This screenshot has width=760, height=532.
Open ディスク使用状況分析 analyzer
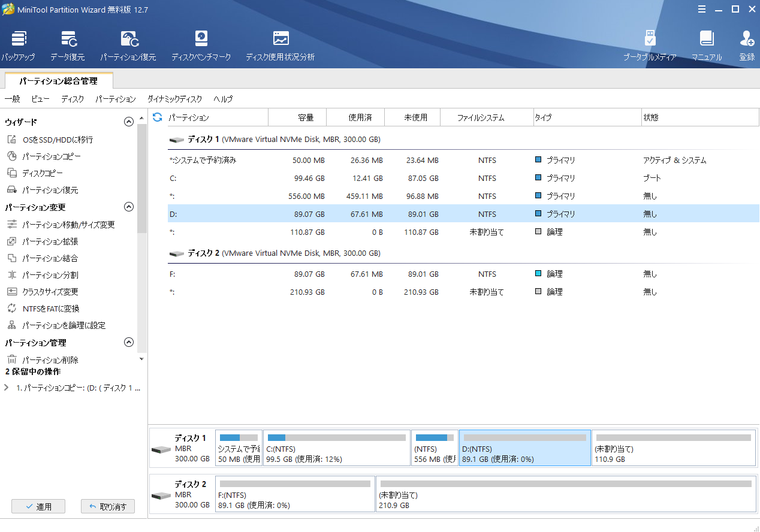[x=281, y=45]
